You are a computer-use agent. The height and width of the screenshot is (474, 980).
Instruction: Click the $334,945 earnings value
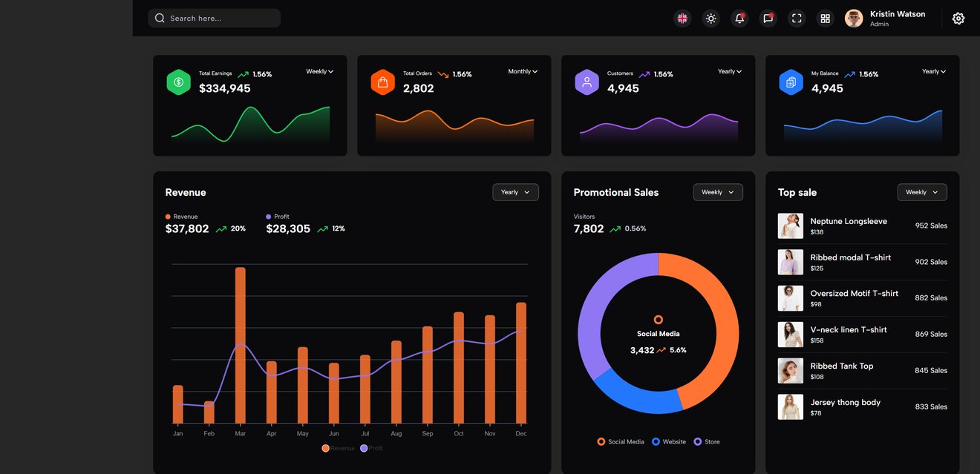(x=225, y=88)
